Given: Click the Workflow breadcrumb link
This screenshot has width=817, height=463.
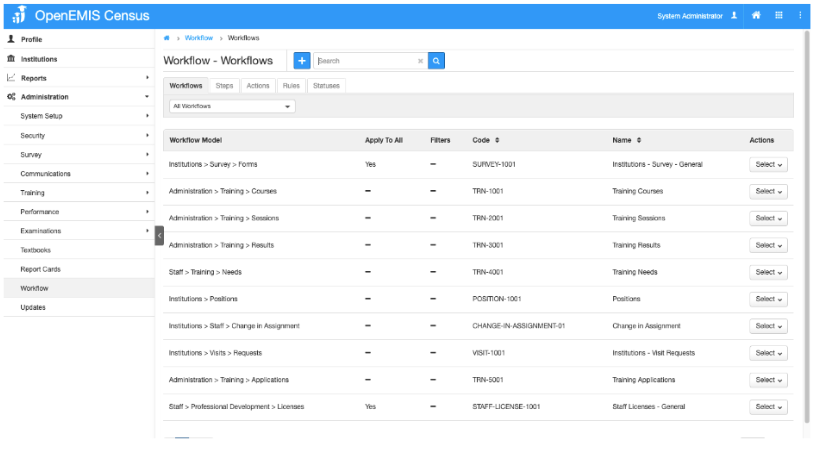Looking at the screenshot, I should click(199, 38).
